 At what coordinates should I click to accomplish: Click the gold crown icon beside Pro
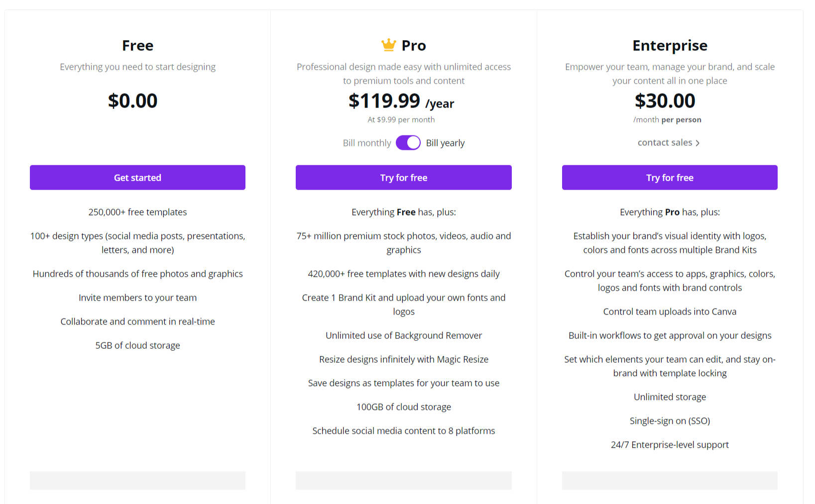point(388,45)
